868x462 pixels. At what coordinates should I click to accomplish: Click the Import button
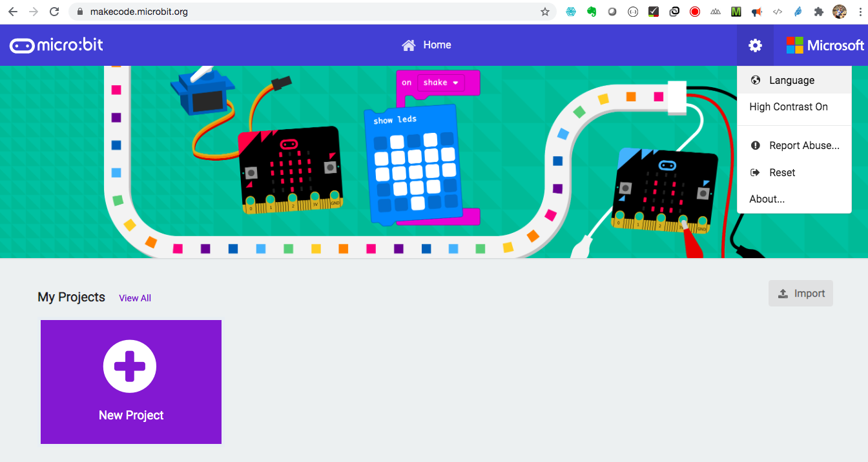801,294
